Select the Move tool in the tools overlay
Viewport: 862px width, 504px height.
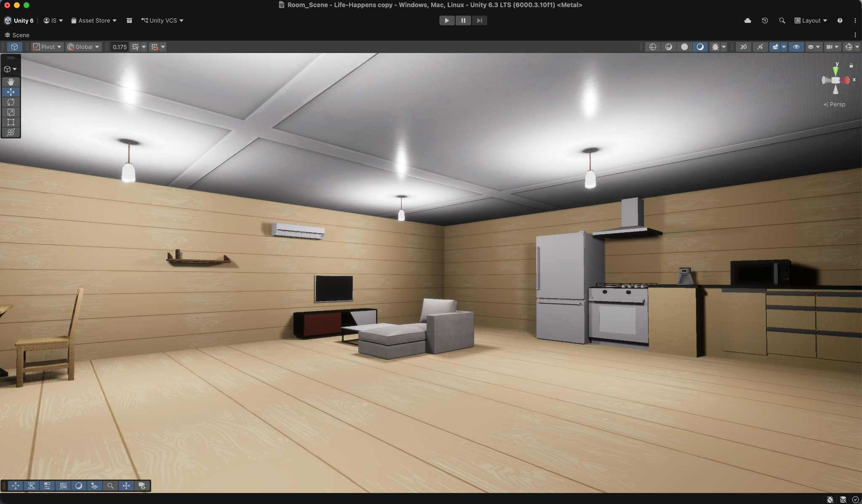point(11,92)
